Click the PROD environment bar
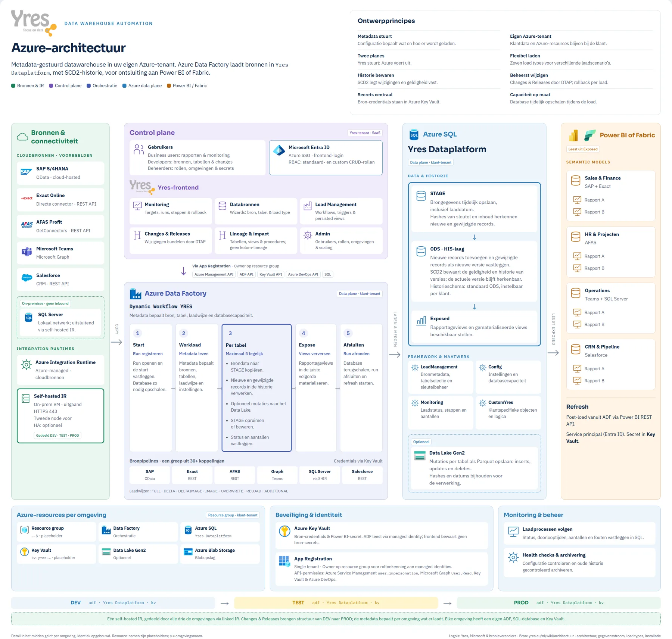This screenshot has width=672, height=639. (559, 603)
